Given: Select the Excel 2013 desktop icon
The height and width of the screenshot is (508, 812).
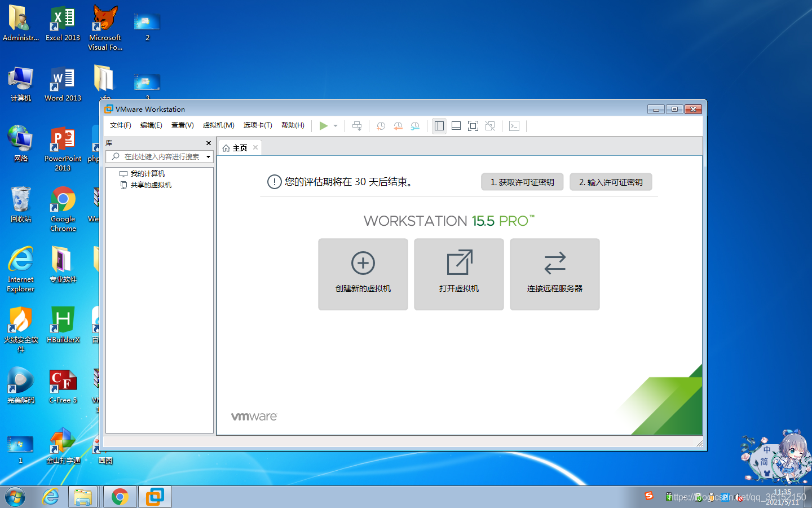Looking at the screenshot, I should (x=63, y=23).
